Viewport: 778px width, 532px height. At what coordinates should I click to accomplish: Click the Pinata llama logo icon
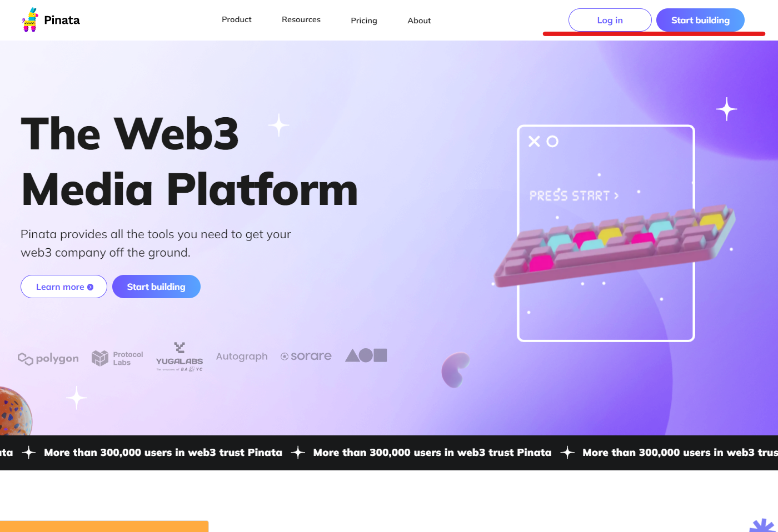[x=30, y=20]
